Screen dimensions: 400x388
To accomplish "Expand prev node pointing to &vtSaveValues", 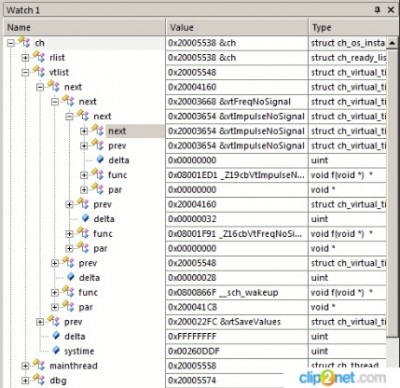I will point(40,322).
